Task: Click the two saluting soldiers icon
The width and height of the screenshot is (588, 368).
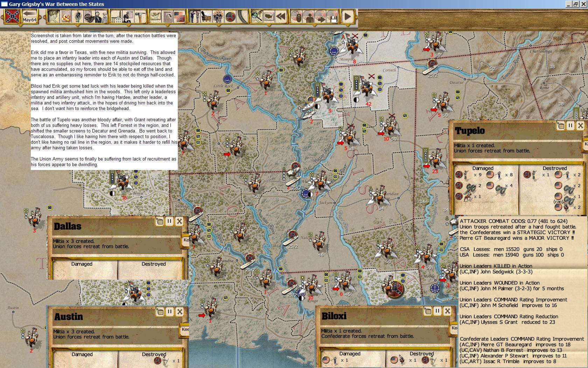Action: [x=194, y=16]
